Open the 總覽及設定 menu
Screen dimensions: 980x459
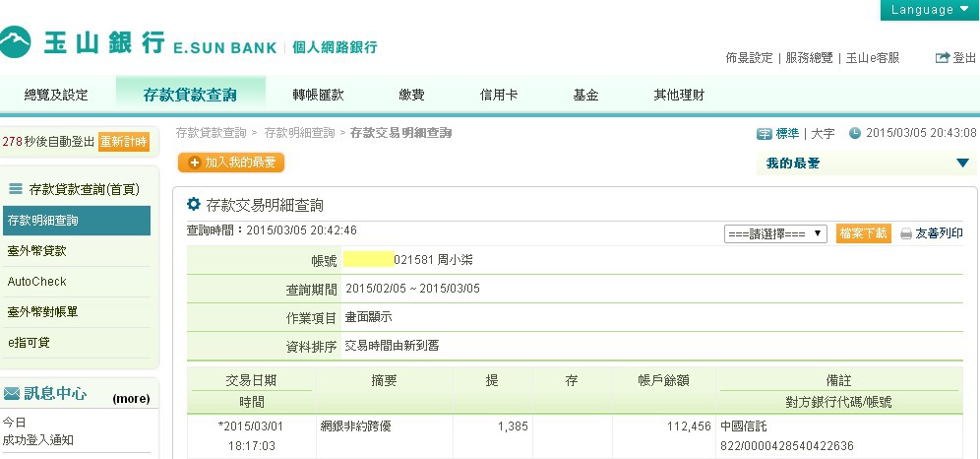click(x=56, y=96)
